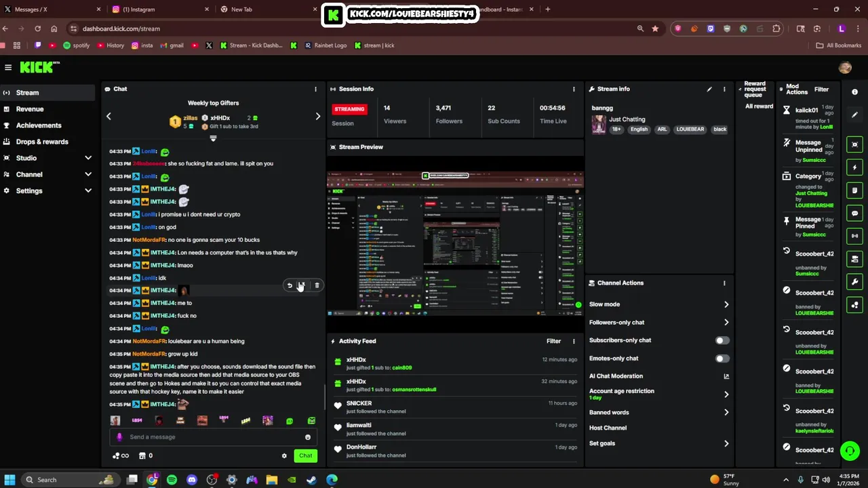This screenshot has height=488, width=868.
Task: Click the pencil edit icon in right toolbar
Action: click(x=854, y=115)
